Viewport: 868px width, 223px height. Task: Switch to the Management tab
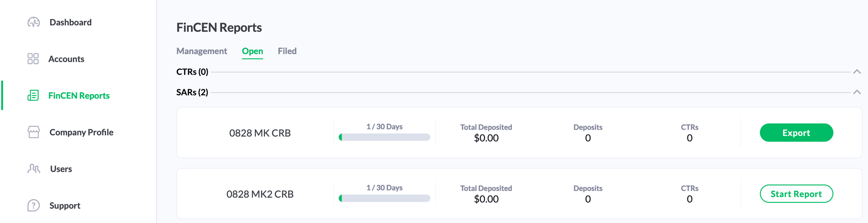point(201,51)
